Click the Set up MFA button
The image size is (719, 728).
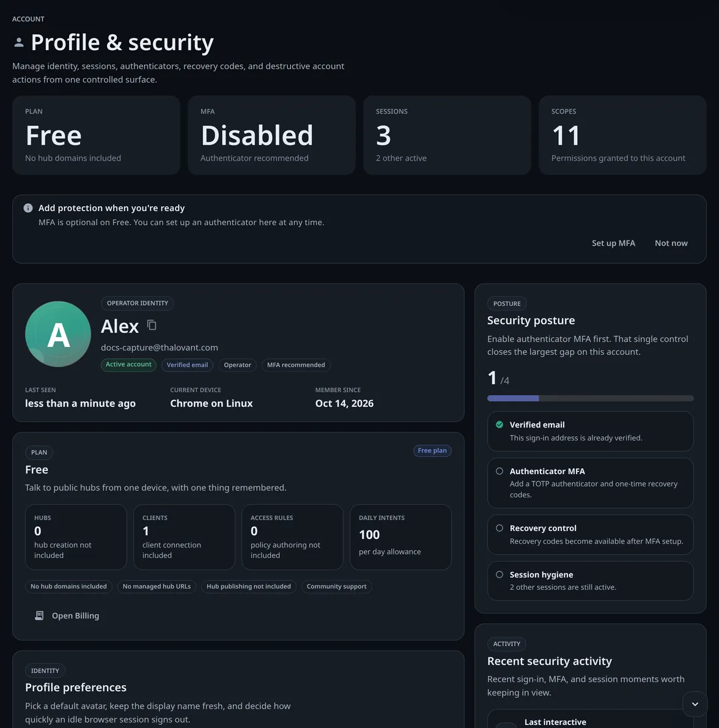coord(613,243)
